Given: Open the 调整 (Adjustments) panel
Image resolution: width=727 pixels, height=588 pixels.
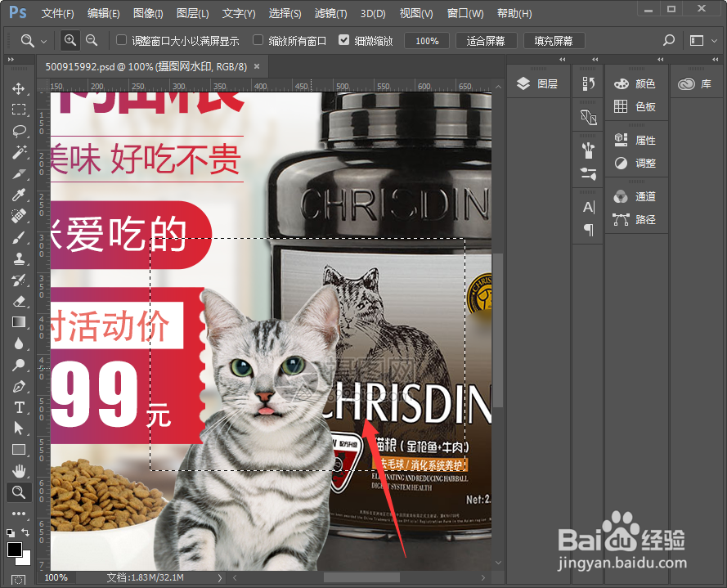Looking at the screenshot, I should coord(642,163).
